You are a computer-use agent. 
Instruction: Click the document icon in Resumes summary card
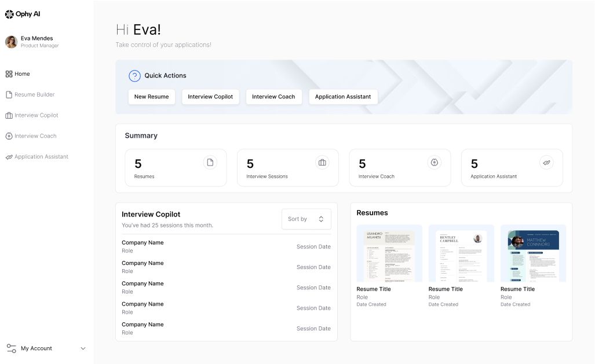tap(210, 163)
